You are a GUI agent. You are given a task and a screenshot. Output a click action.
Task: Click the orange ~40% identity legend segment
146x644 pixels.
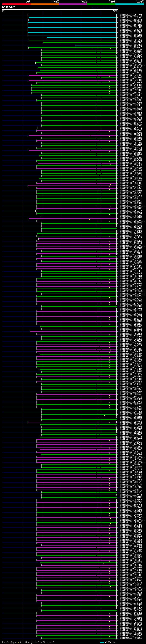(x=45, y=4)
